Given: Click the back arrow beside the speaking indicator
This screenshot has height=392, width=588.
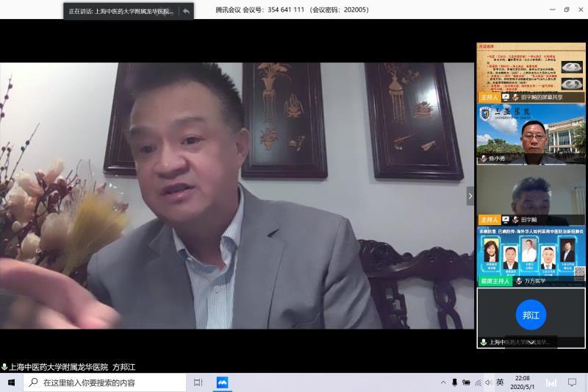Looking at the screenshot, I should tap(186, 11).
